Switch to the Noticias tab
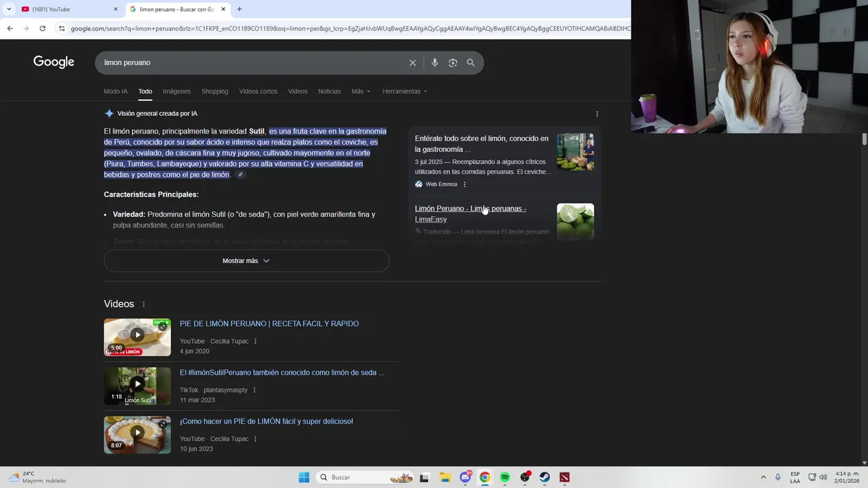868x488 pixels. pyautogui.click(x=330, y=91)
